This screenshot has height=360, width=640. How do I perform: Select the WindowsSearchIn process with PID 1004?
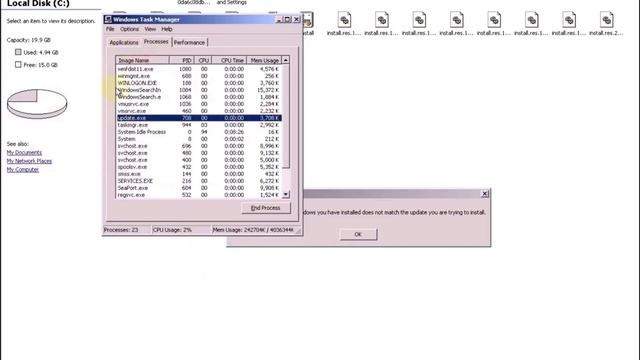click(x=198, y=90)
